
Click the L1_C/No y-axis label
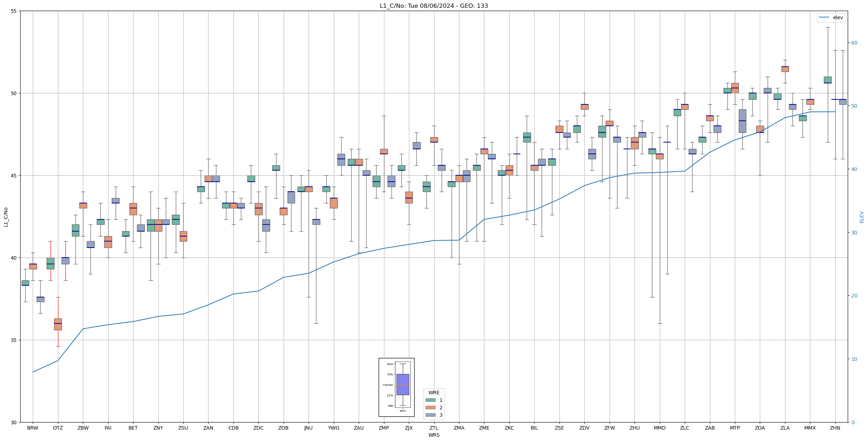coord(6,217)
